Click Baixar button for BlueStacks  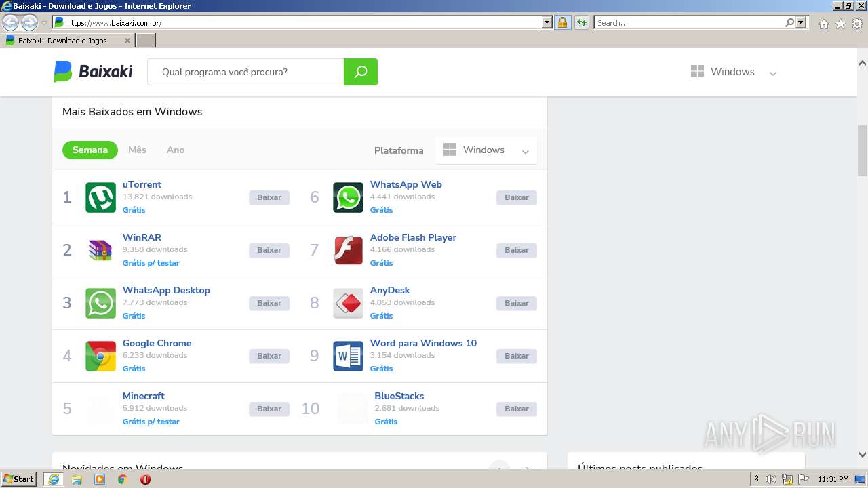click(x=517, y=409)
